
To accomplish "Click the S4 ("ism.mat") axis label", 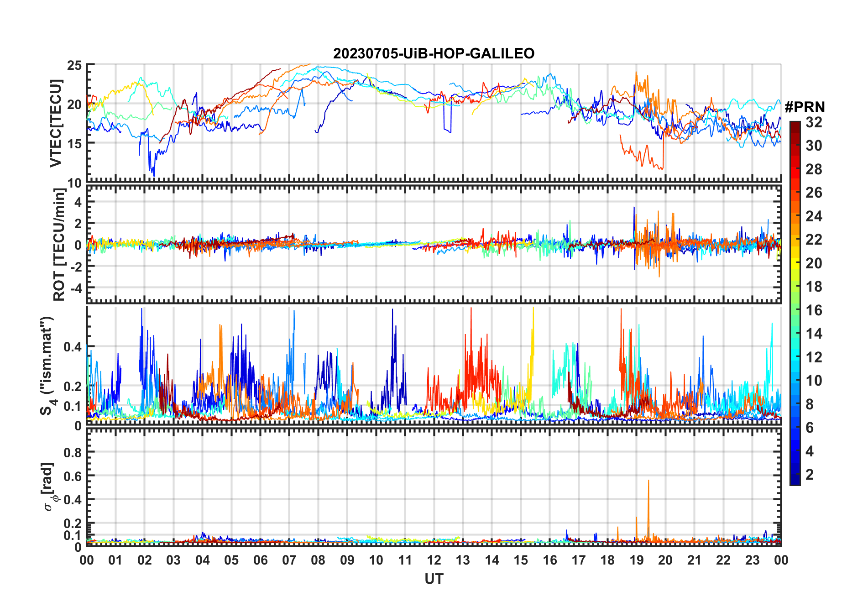I will tap(47, 366).
